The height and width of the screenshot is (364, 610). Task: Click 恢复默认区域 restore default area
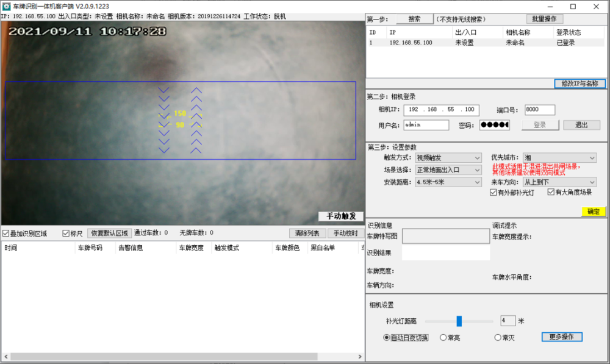pos(109,233)
